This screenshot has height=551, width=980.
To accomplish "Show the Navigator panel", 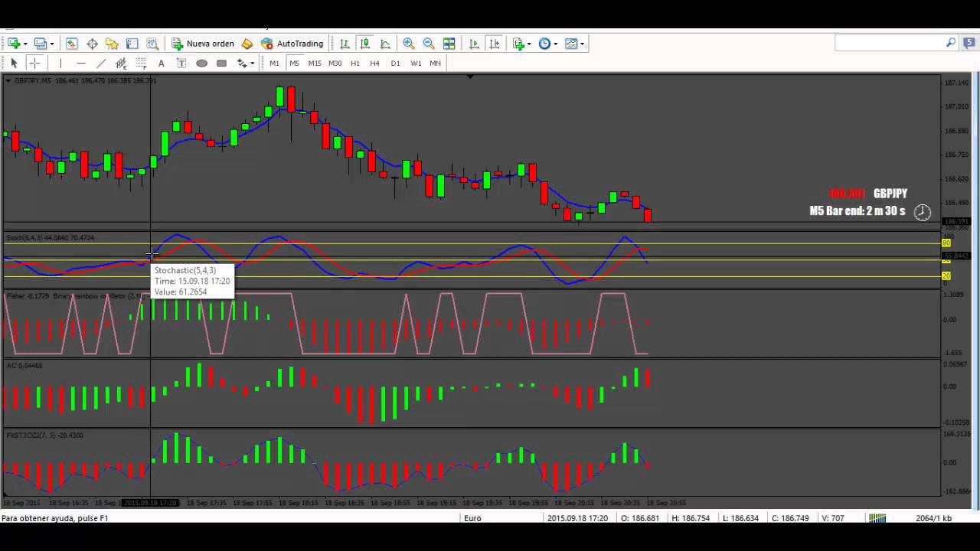I will coord(112,44).
